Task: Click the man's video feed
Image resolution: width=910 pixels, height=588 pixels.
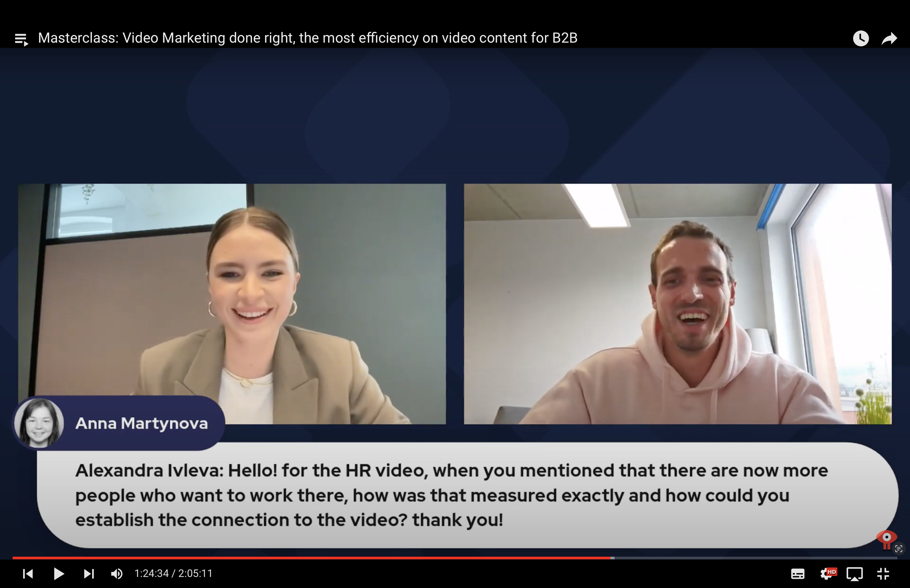Action: pyautogui.click(x=677, y=304)
